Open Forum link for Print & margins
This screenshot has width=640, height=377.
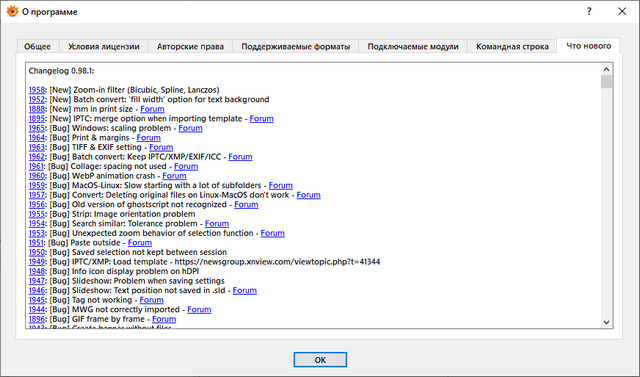tap(149, 138)
